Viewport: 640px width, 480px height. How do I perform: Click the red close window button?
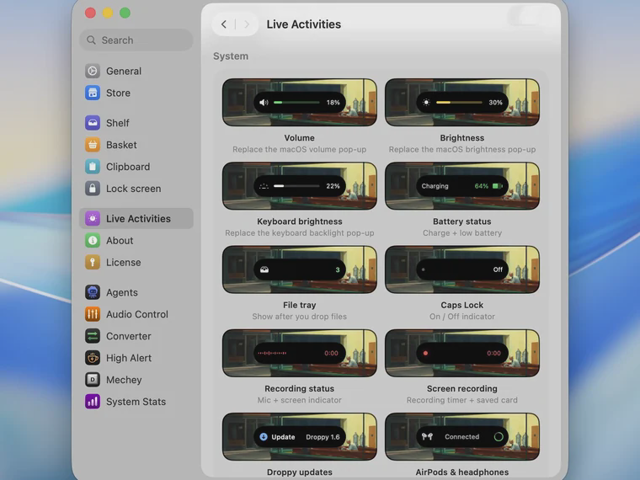coord(91,13)
